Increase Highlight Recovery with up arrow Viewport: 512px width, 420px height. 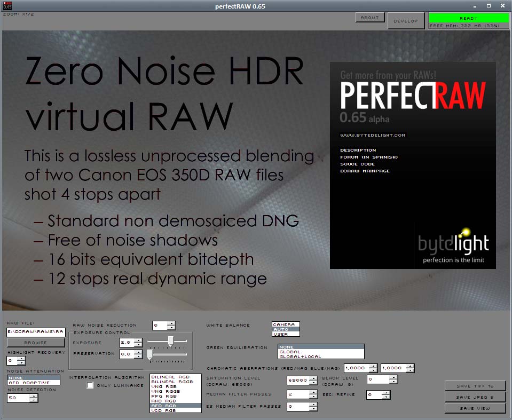(x=21, y=359)
